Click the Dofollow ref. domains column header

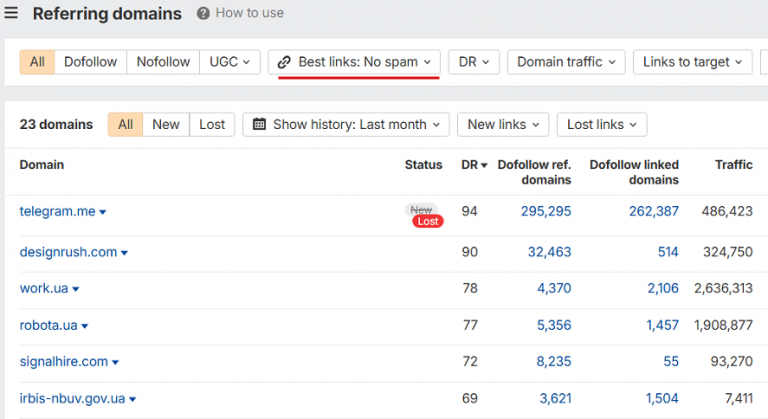point(534,172)
